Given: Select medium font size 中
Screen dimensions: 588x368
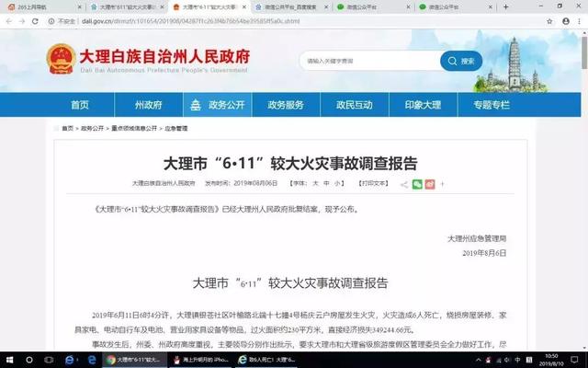Looking at the screenshot, I should tap(327, 184).
